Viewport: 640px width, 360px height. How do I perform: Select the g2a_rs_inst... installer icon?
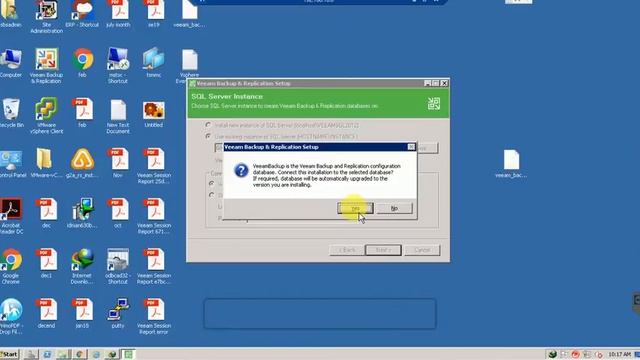click(x=82, y=164)
